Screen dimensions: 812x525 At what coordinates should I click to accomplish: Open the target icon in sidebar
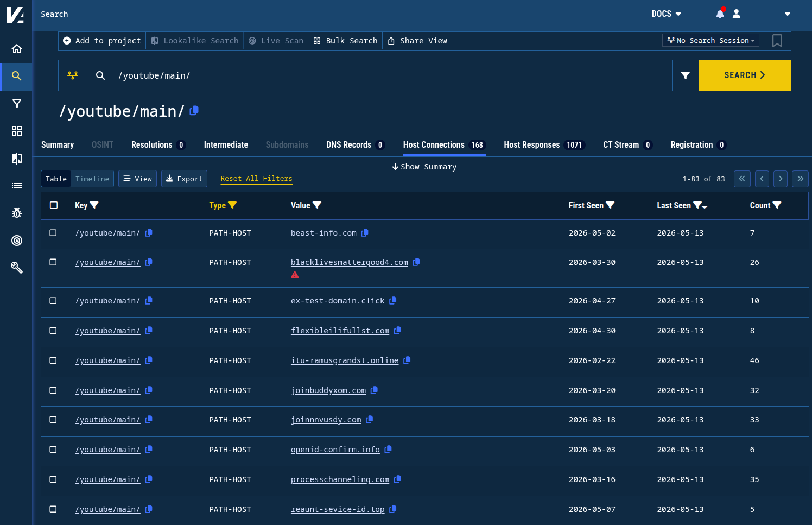tap(17, 241)
